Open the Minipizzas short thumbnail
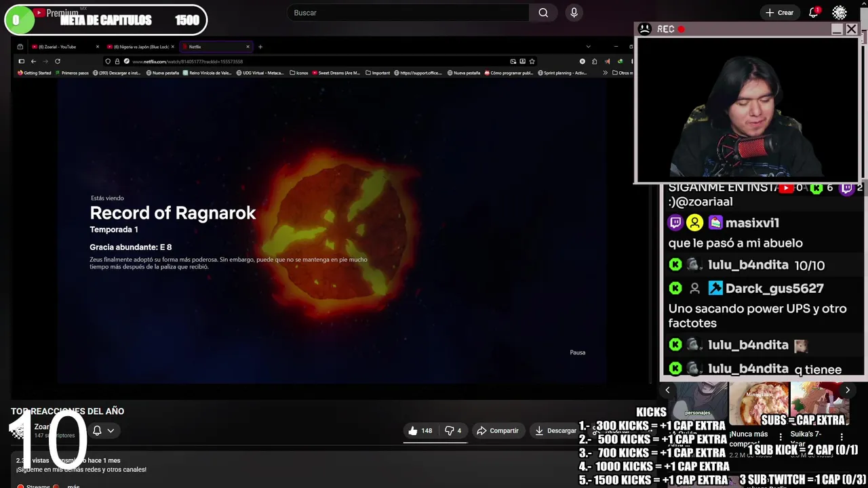868x488 pixels. (759, 405)
